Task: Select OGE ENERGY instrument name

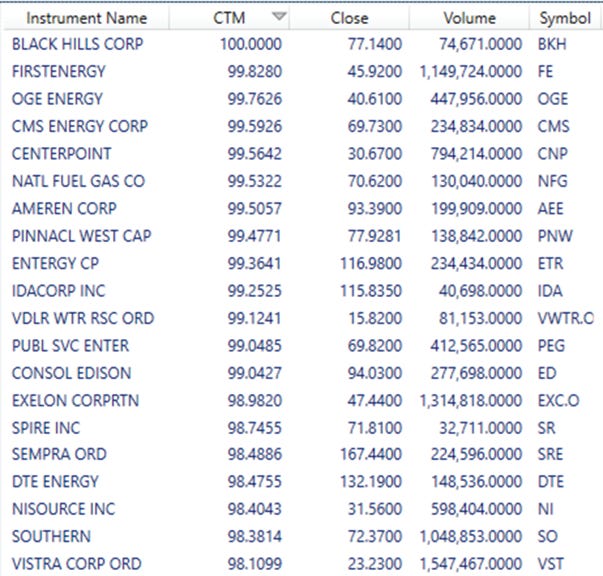Action: (x=57, y=99)
